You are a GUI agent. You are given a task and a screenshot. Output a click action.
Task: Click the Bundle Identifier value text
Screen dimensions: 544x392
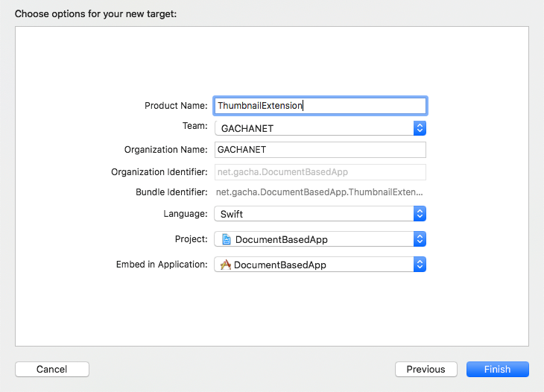[319, 192]
